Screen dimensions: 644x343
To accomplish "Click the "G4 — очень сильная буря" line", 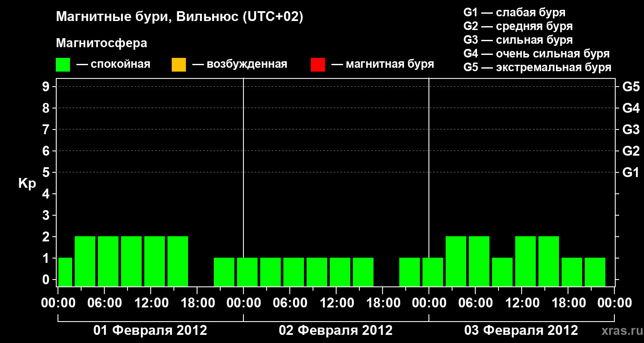I will tap(537, 53).
